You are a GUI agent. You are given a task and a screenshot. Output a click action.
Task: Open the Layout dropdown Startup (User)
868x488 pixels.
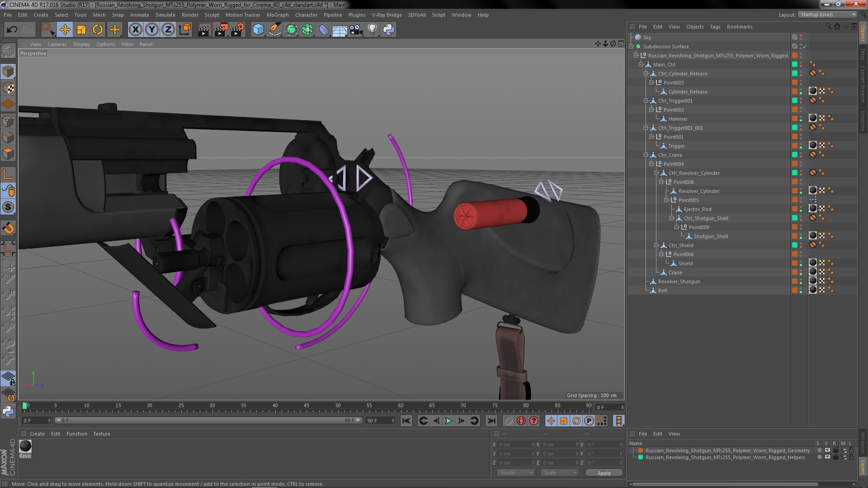point(827,14)
